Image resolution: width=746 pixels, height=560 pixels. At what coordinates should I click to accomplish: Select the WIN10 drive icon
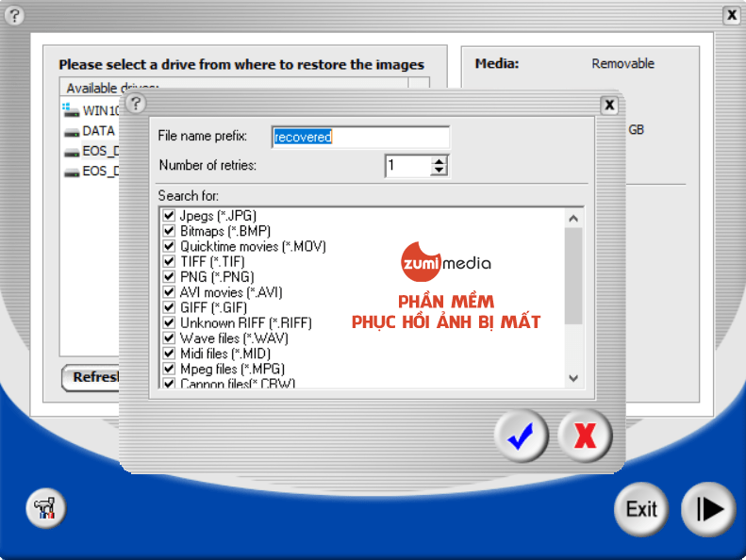click(x=72, y=110)
